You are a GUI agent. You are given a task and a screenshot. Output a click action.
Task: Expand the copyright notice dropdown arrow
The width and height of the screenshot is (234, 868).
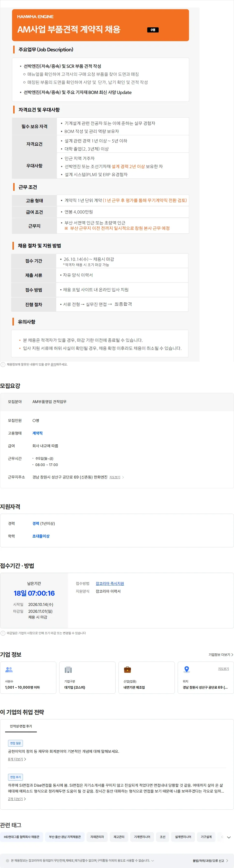point(153,860)
